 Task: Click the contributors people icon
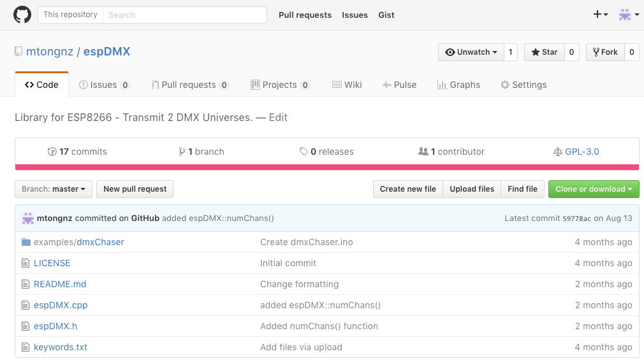click(423, 152)
